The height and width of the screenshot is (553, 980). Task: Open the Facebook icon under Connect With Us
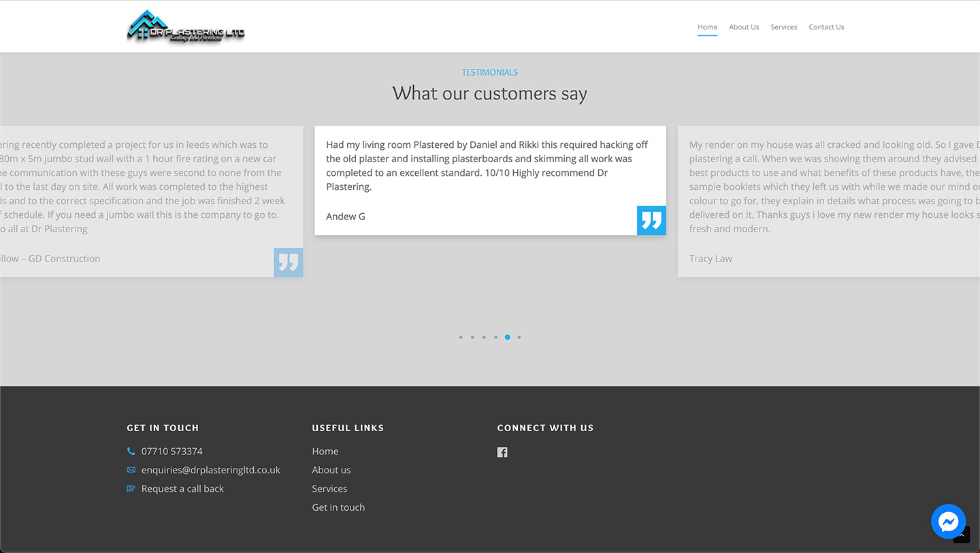pos(502,452)
